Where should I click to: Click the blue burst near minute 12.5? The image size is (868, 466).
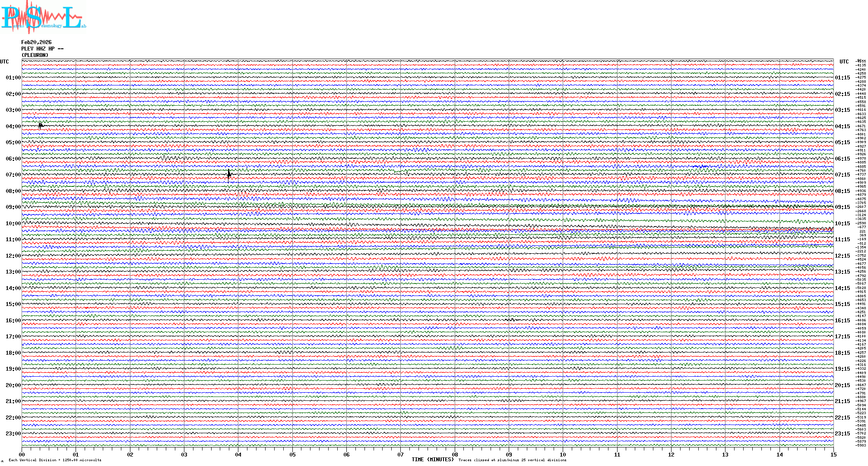pos(700,166)
